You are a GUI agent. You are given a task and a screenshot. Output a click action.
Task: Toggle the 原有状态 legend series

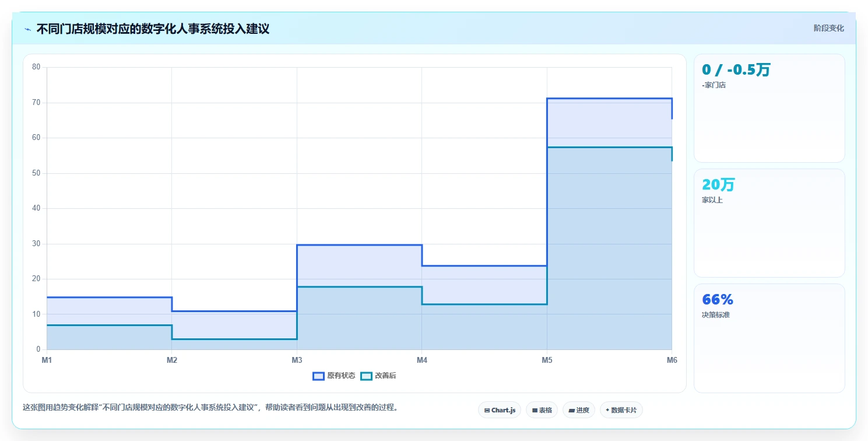tap(334, 376)
